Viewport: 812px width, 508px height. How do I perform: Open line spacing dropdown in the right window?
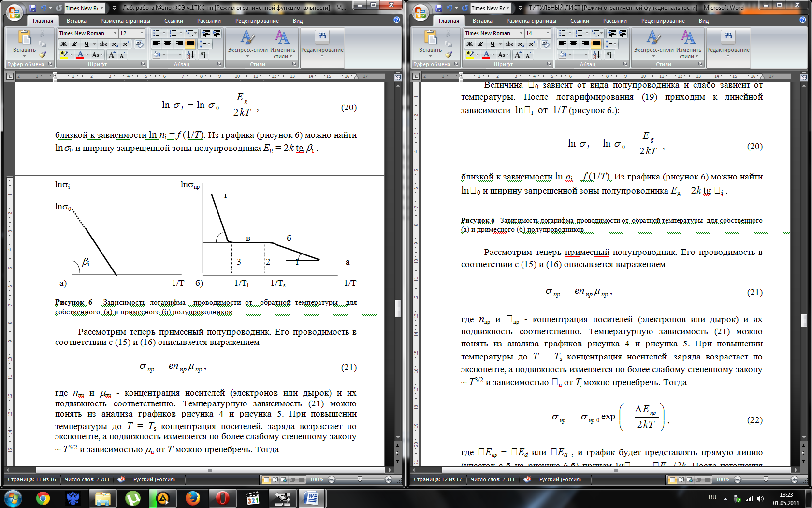tap(610, 44)
